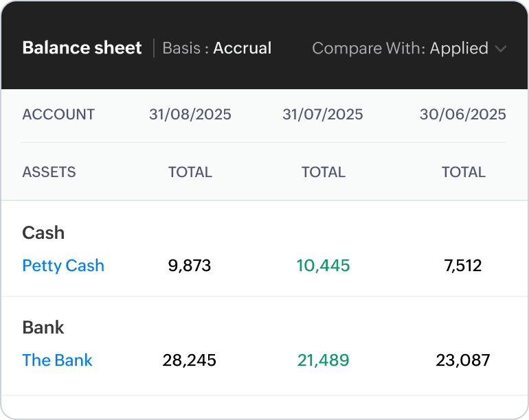Click TOTAL under the 31/08/2025 column
529x420 pixels.
click(190, 172)
